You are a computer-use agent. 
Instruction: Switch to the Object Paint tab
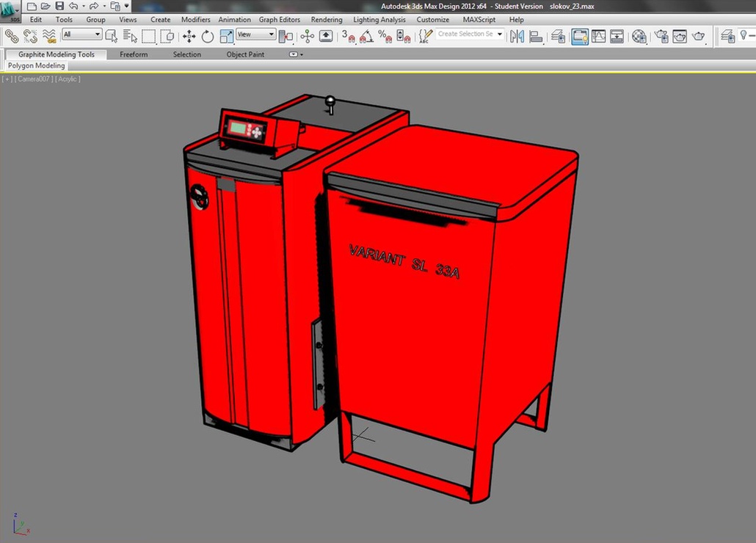point(245,54)
